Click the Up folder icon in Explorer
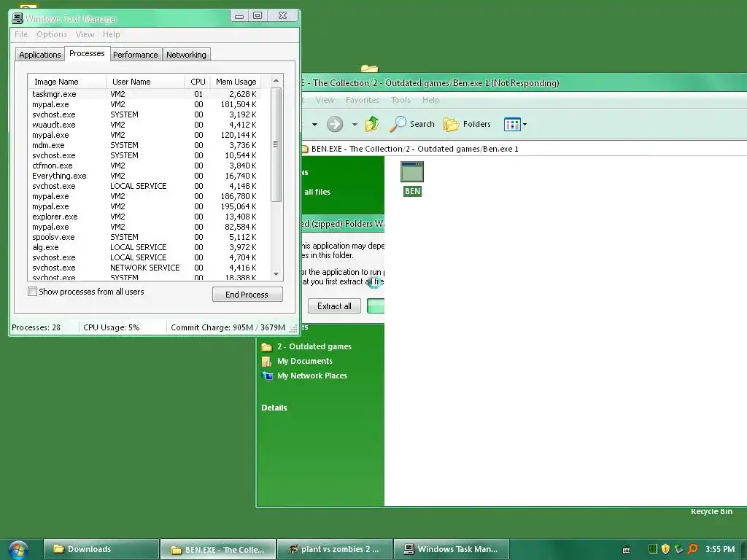This screenshot has width=747, height=560. (372, 124)
